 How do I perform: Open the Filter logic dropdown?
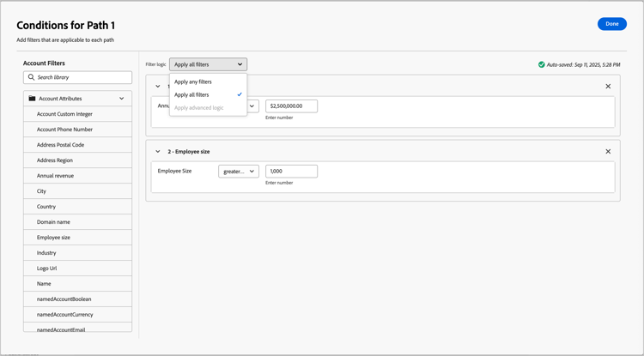(209, 64)
